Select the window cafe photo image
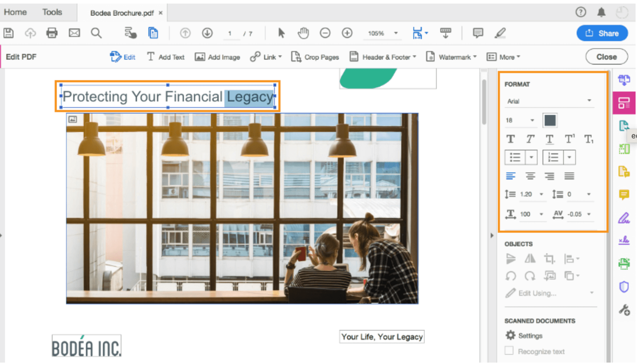The height and width of the screenshot is (364, 637). coord(242,208)
